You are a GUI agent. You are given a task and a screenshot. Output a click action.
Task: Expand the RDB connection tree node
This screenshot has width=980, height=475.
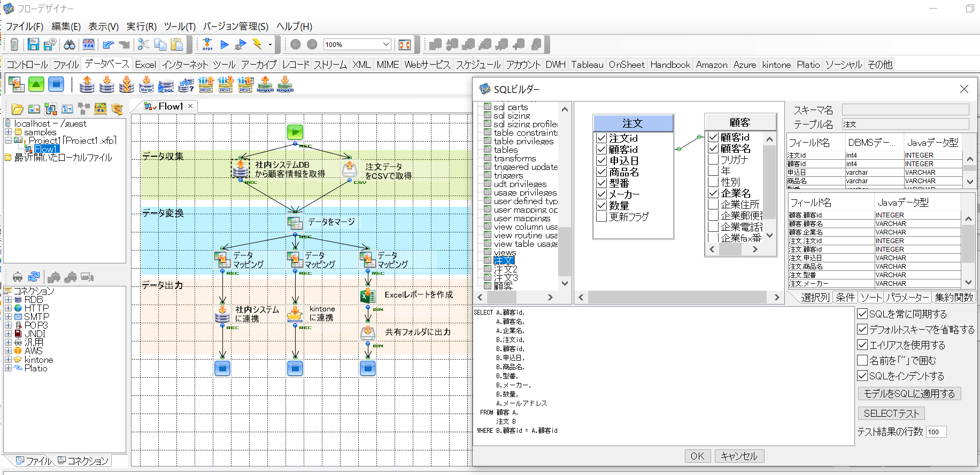[8, 300]
